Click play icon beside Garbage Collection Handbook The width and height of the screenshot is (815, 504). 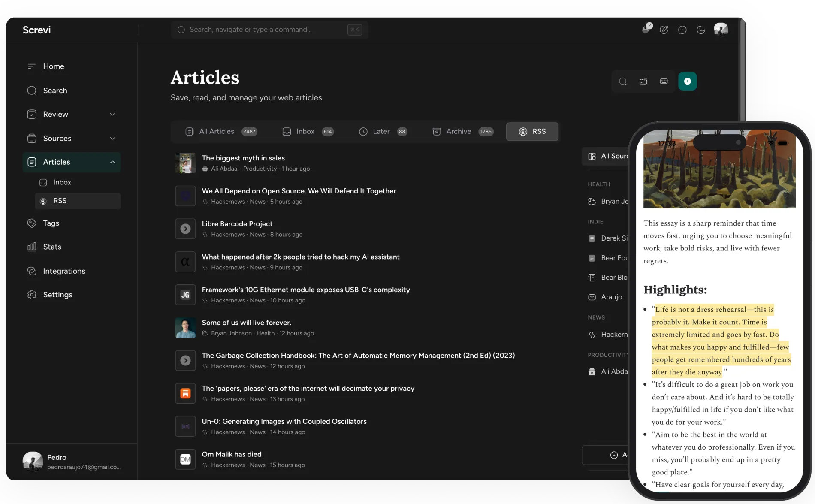coord(185,361)
